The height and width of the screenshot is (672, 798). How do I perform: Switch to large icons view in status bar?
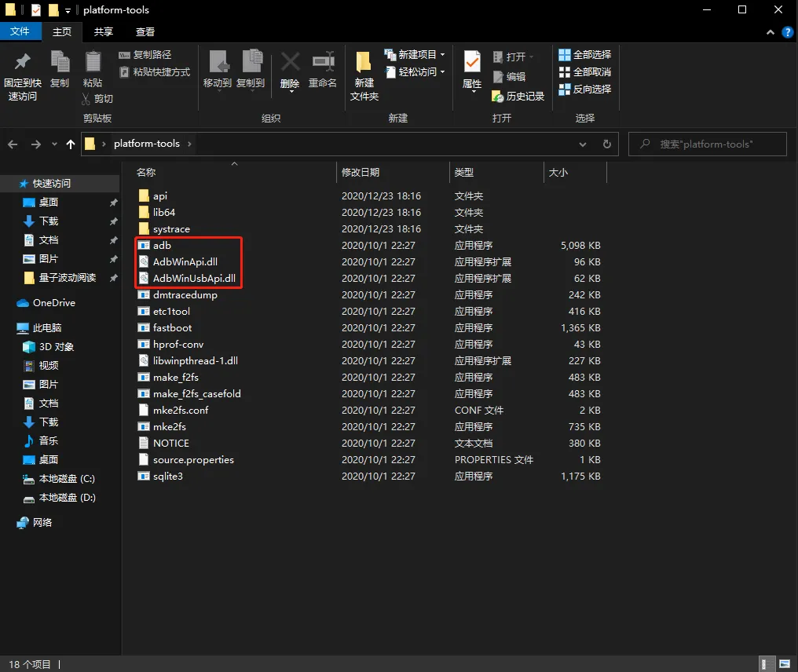[785, 664]
